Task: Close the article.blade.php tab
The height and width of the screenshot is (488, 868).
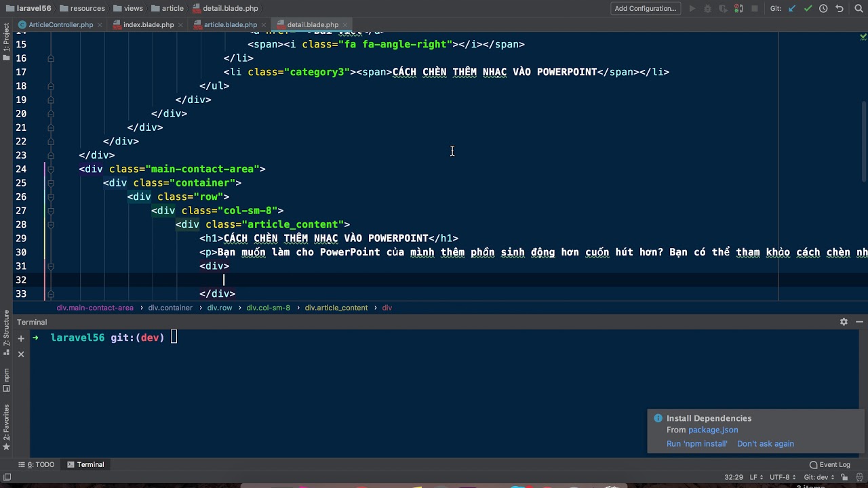Action: pyautogui.click(x=263, y=25)
